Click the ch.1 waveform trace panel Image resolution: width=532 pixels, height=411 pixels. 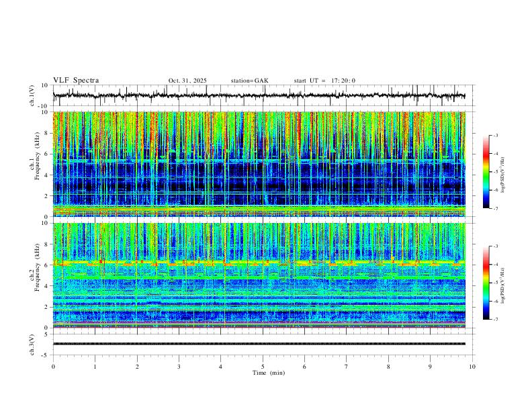coord(263,95)
